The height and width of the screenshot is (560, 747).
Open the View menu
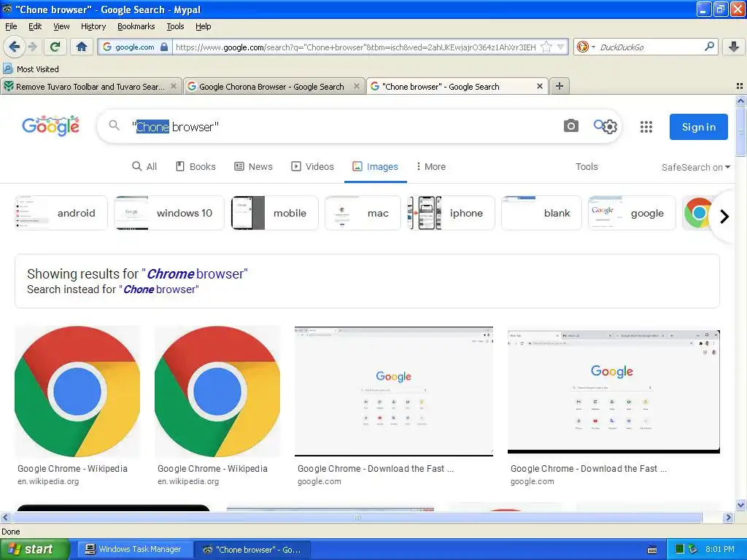[x=61, y=26]
